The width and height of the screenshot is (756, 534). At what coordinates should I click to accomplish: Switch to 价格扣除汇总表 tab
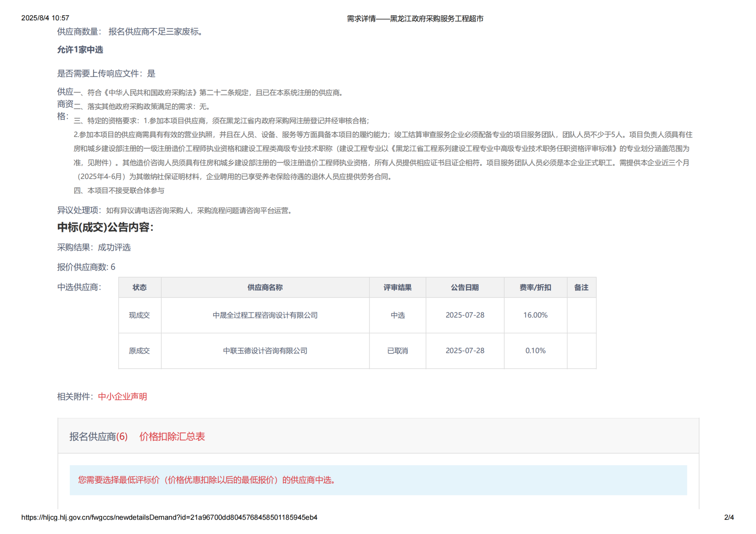(172, 437)
